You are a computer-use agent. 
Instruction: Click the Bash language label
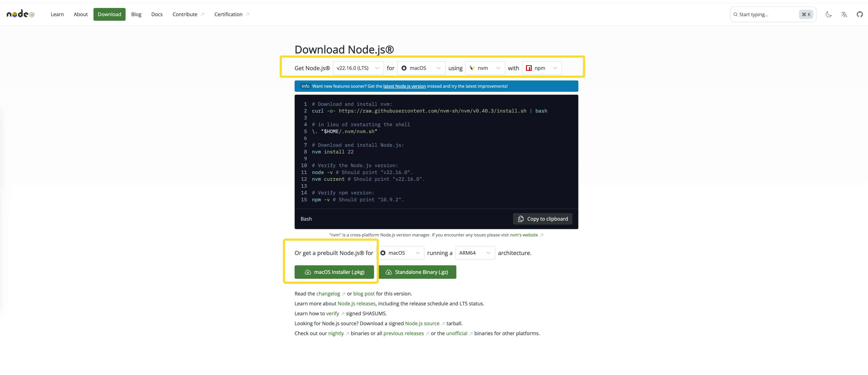click(x=306, y=219)
